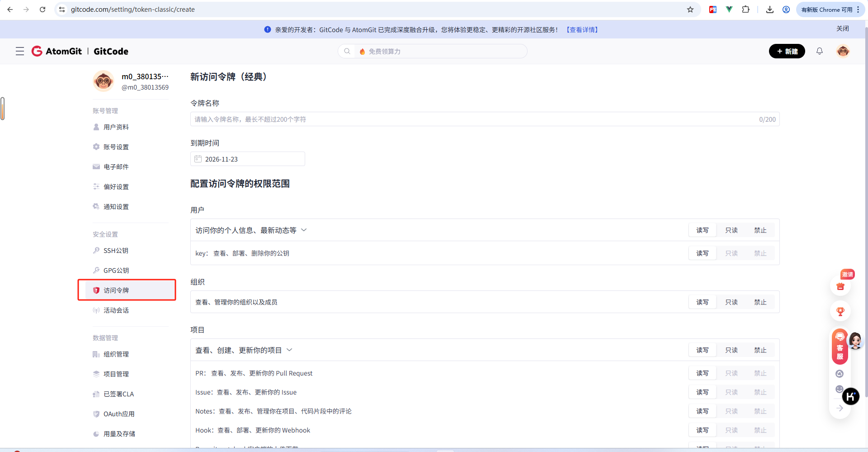Open notifications via the bell icon

click(x=820, y=51)
